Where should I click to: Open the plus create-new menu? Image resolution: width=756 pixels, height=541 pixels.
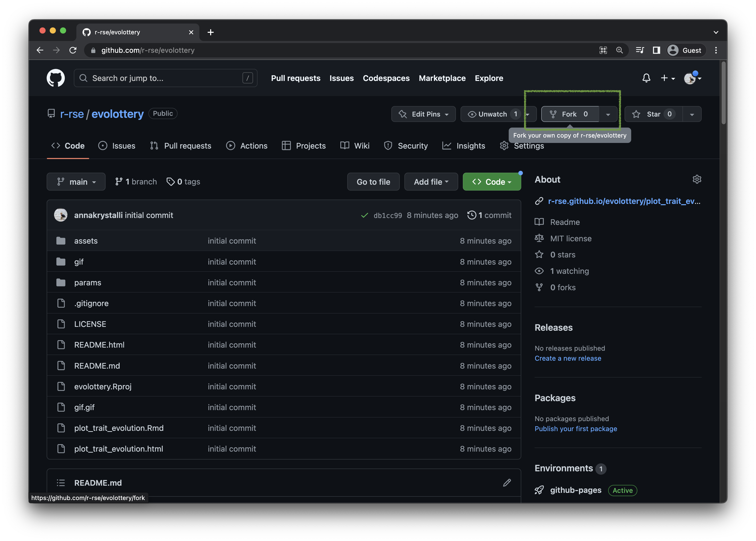click(x=667, y=78)
